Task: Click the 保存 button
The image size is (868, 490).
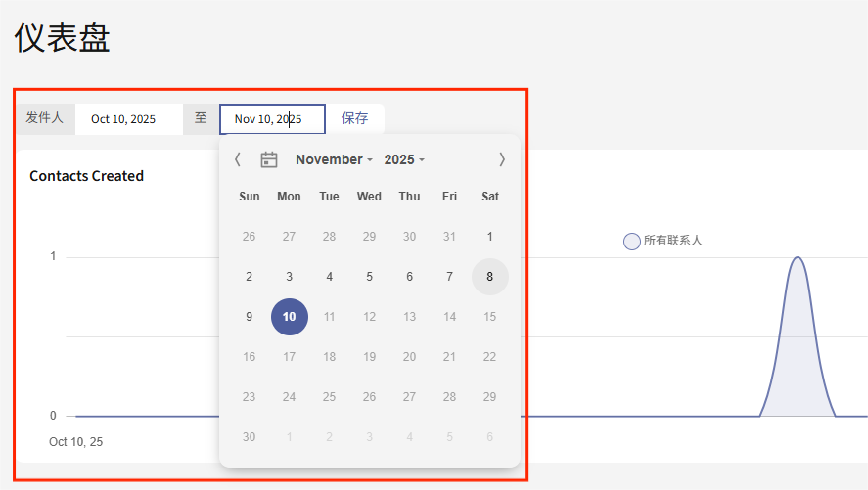Action: 355,118
